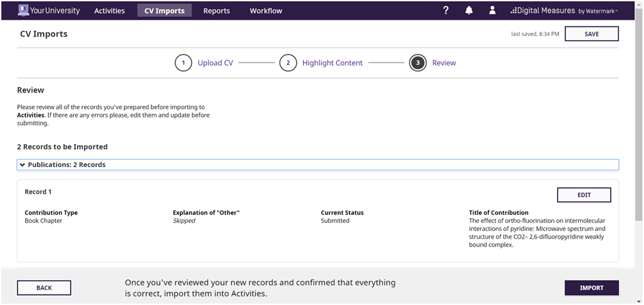Select step 3 Review circle
644x305 pixels.
[418, 63]
